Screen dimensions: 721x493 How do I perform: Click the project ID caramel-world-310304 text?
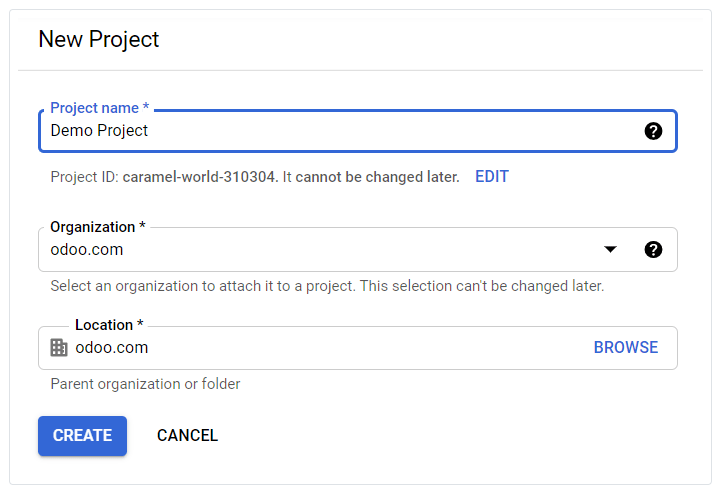click(200, 177)
